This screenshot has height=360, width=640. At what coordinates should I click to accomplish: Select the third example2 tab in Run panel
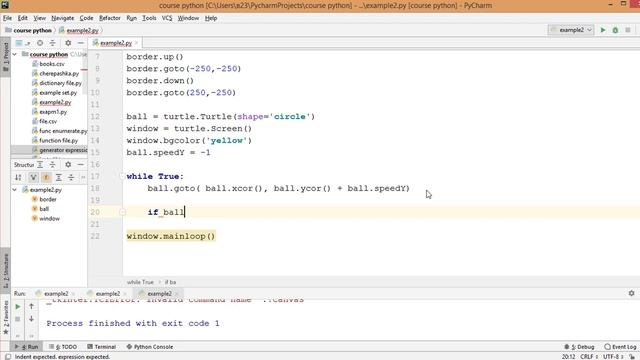click(x=159, y=293)
